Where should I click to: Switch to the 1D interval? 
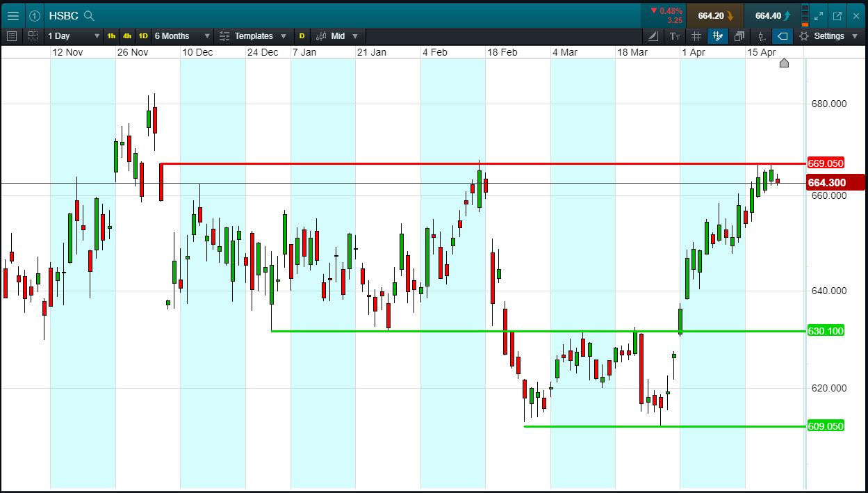pos(143,35)
